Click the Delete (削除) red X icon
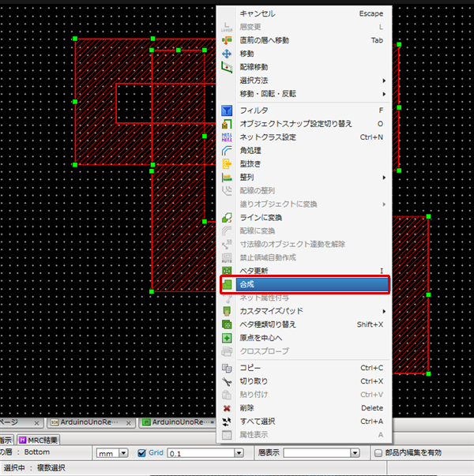This screenshot has width=474, height=476. coord(227,408)
